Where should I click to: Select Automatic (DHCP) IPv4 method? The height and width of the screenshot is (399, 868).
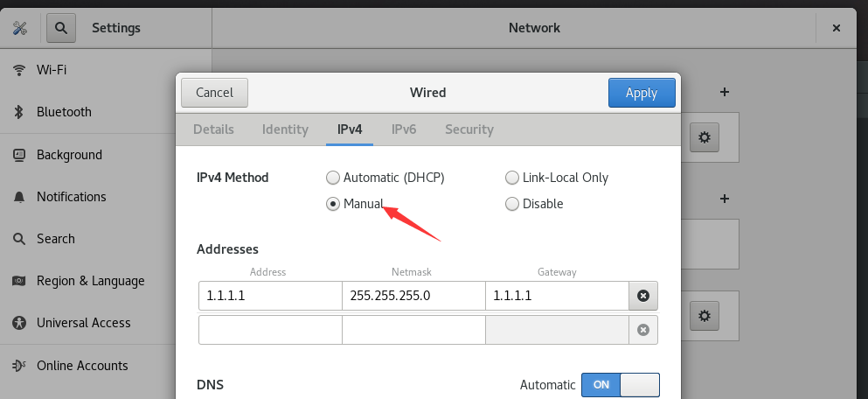(385, 178)
